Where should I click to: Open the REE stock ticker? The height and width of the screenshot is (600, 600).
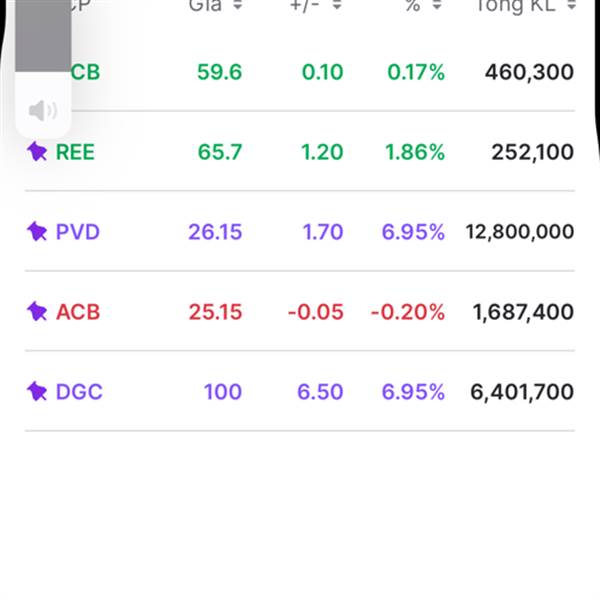(75, 152)
